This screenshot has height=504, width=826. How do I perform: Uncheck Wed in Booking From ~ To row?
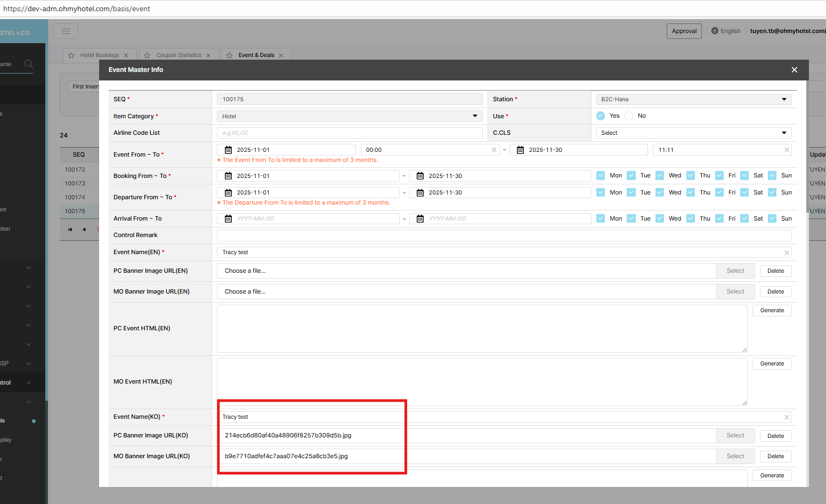click(x=660, y=175)
